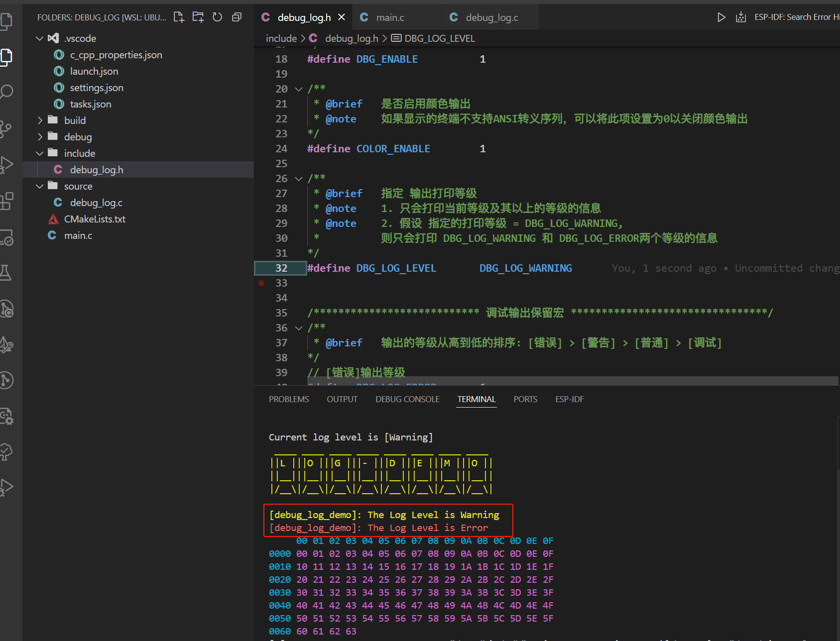Fold the comment block at line 36
Screen dimensions: 840x641
(299, 328)
